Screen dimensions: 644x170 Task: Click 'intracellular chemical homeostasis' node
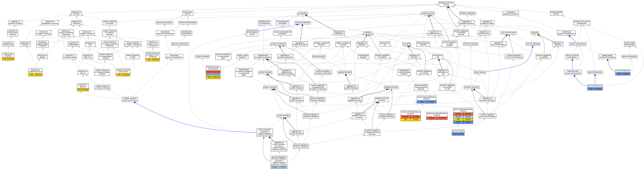click(x=165, y=33)
